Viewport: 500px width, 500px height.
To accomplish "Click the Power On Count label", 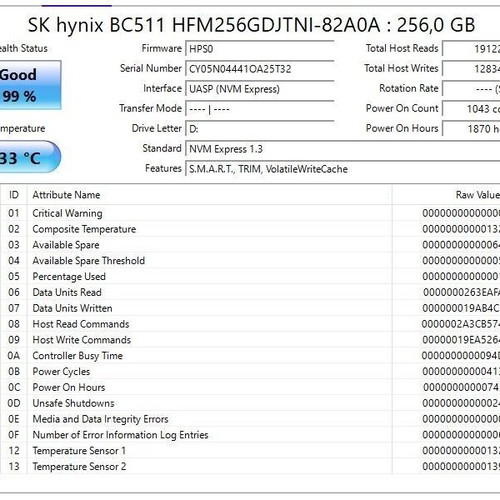I will coord(402,108).
